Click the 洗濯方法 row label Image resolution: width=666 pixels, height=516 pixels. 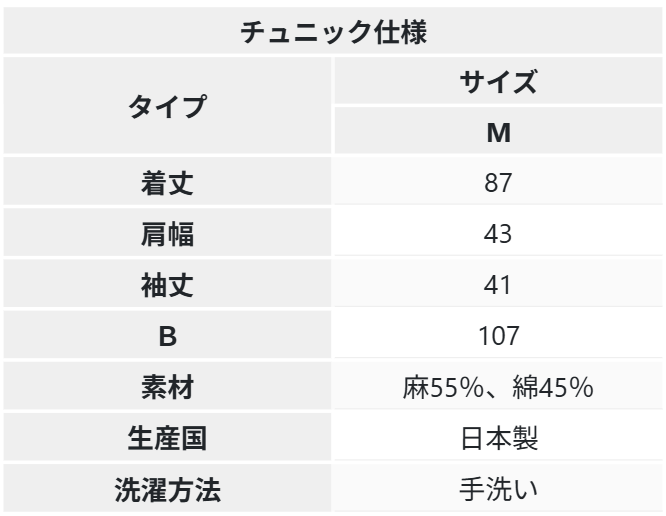pyautogui.click(x=167, y=490)
